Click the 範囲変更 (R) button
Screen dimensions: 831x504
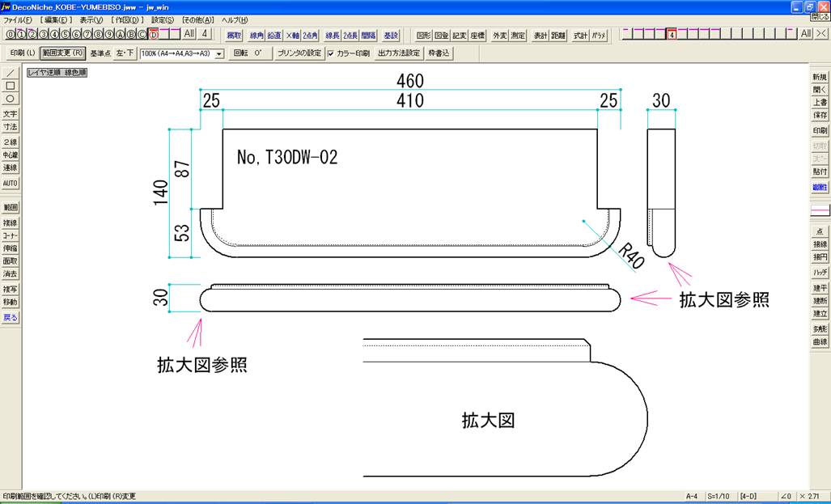62,53
